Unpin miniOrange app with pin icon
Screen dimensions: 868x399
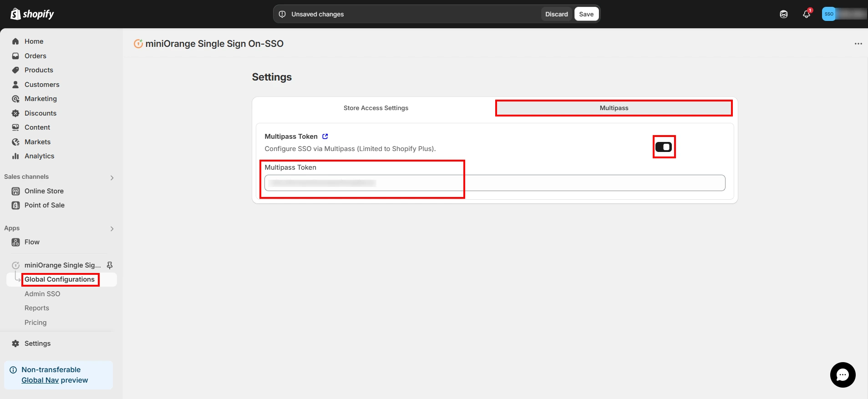(x=110, y=265)
